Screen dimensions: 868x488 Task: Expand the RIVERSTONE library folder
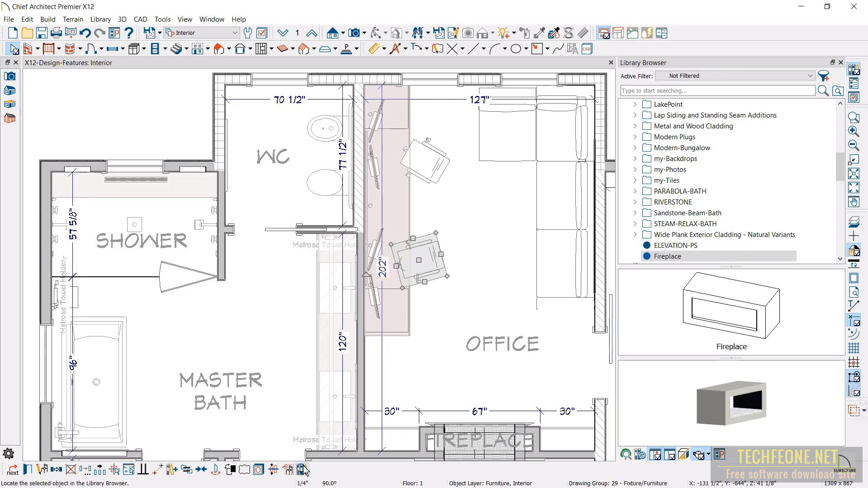[x=635, y=202]
